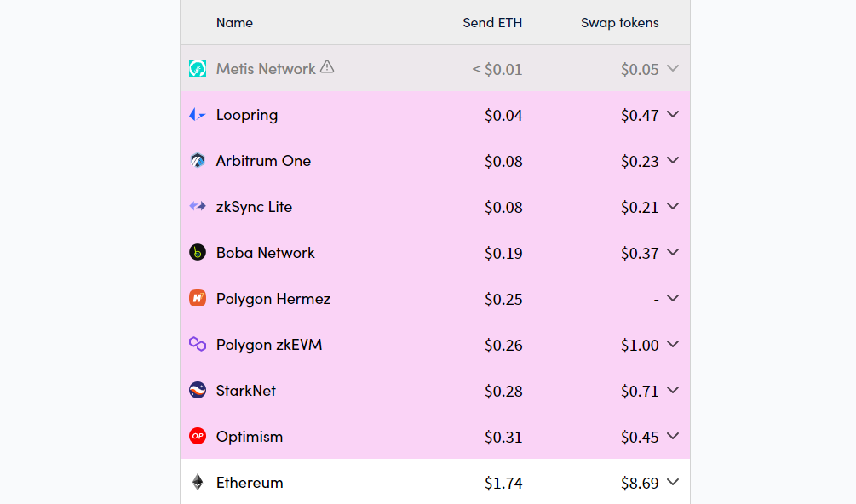Image resolution: width=856 pixels, height=504 pixels.
Task: Expand the Metis Network row chevron
Action: [673, 68]
